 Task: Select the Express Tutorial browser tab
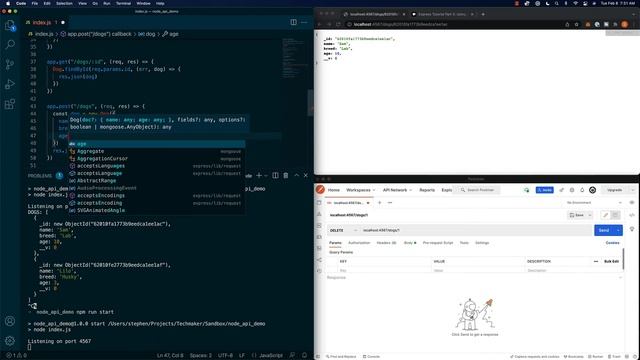pyautogui.click(x=442, y=14)
